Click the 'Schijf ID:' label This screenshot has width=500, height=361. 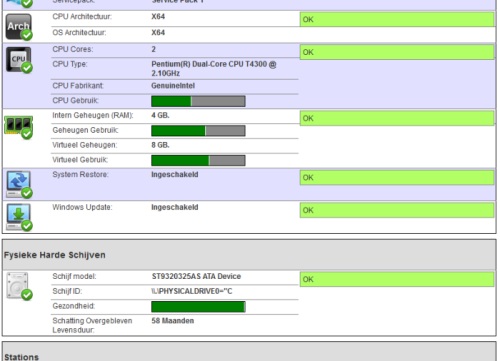[67, 291]
